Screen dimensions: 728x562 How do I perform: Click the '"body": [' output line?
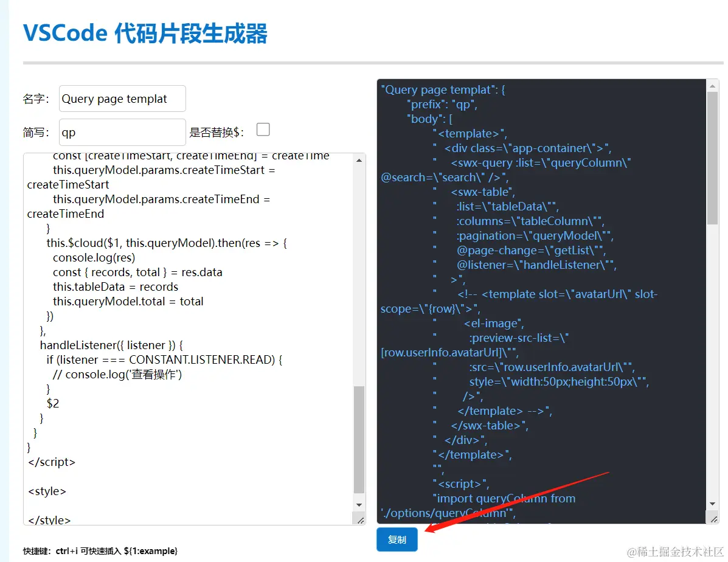430,119
